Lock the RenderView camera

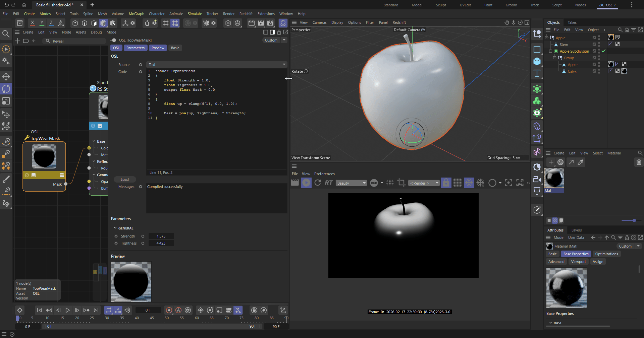tap(446, 183)
